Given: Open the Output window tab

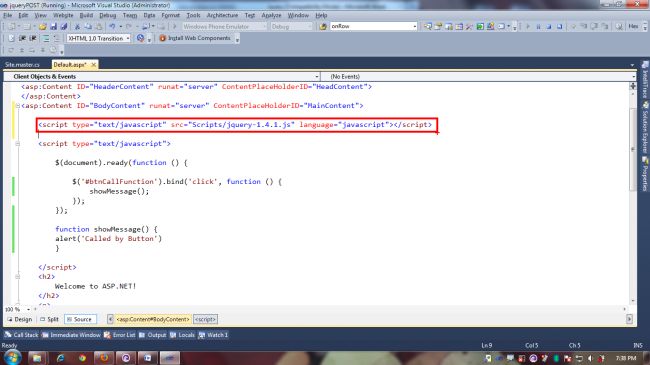Looking at the screenshot, I should pos(153,335).
